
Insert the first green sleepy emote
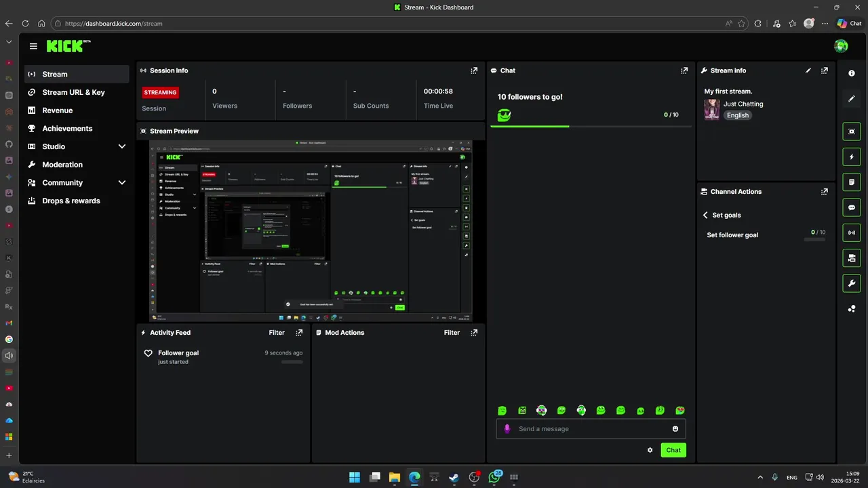click(502, 411)
